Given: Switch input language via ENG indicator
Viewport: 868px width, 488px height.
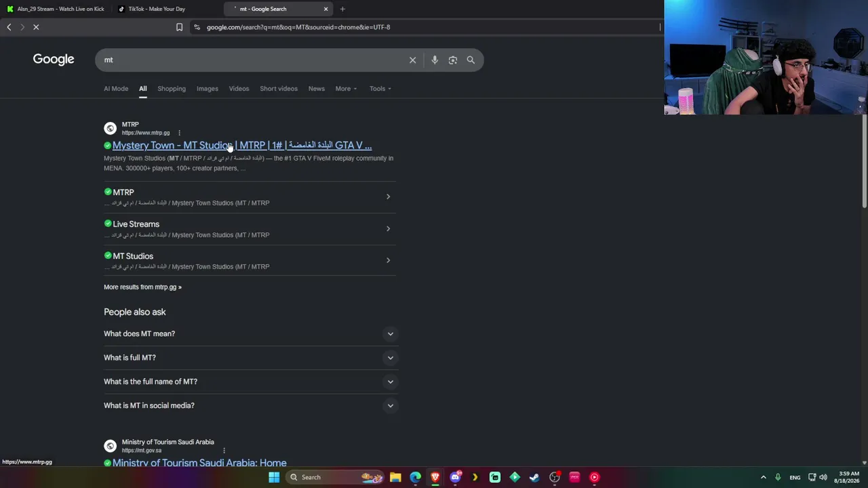Looking at the screenshot, I should coord(795,477).
